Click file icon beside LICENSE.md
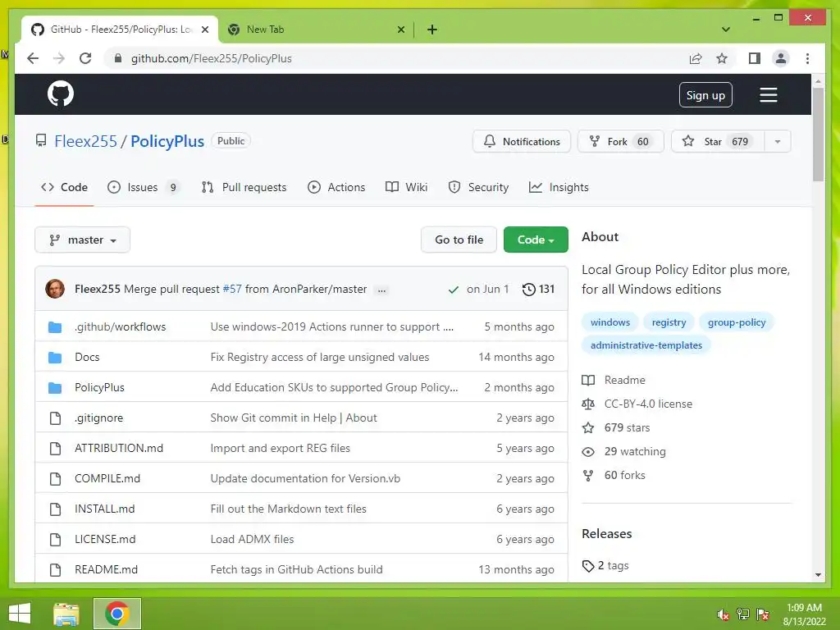Image resolution: width=840 pixels, height=630 pixels. pyautogui.click(x=55, y=540)
